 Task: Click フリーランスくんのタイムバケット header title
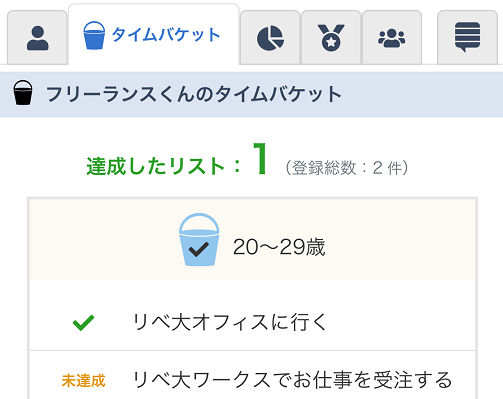click(x=193, y=94)
